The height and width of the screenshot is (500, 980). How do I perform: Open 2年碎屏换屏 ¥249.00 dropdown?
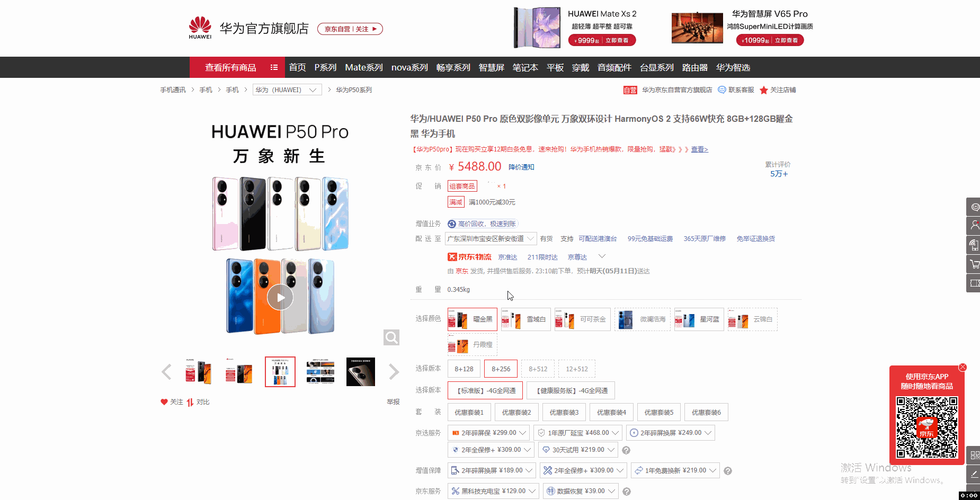pos(671,433)
